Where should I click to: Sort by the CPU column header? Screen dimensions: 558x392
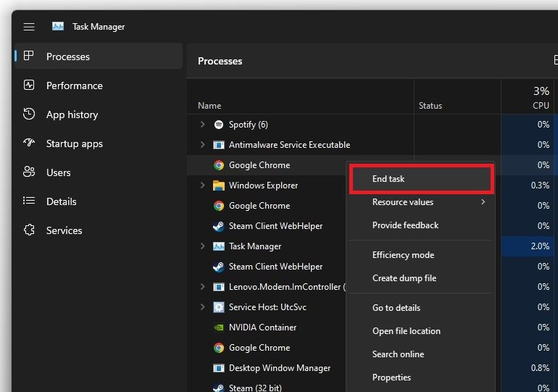click(541, 106)
